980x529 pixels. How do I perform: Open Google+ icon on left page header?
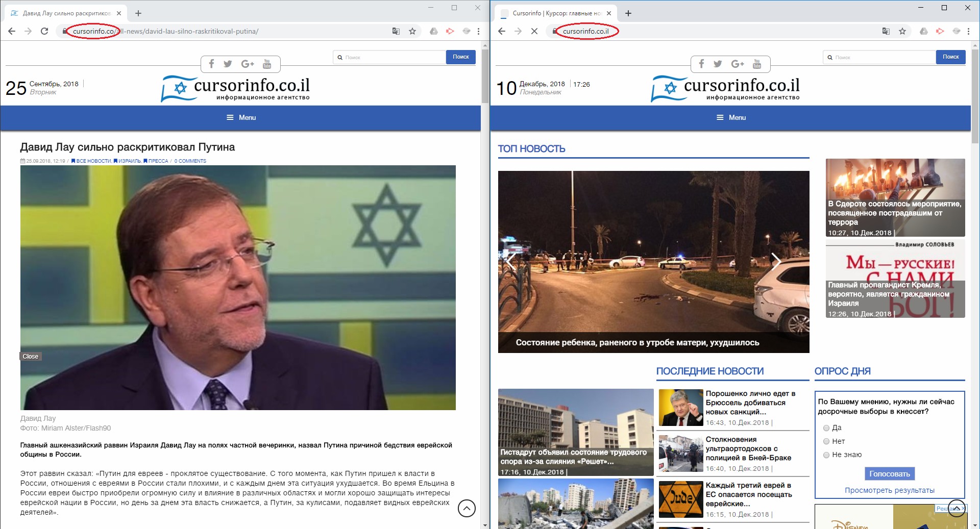(x=248, y=64)
